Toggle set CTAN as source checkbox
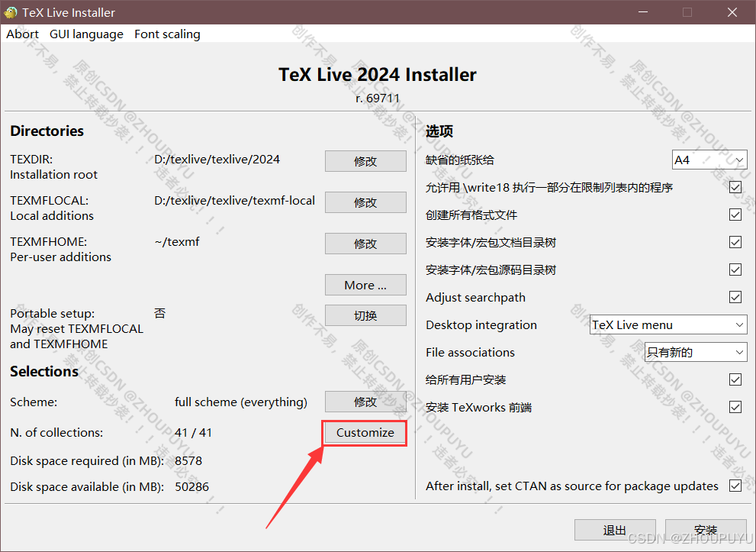This screenshot has height=552, width=756. (735, 486)
